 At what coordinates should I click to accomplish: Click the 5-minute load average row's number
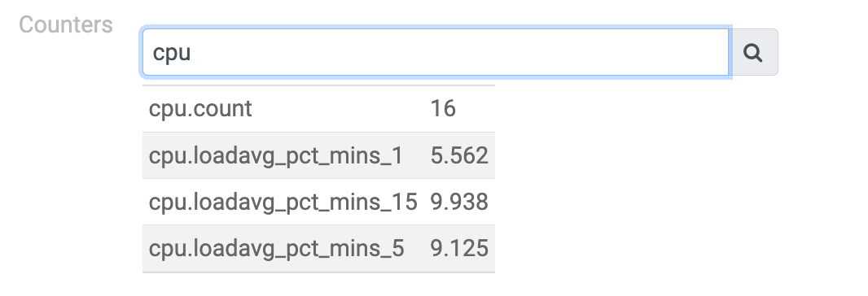459,248
